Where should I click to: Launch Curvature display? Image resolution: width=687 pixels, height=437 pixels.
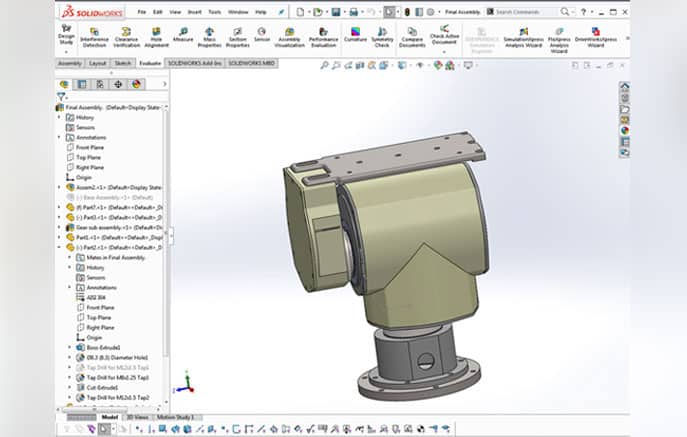[x=355, y=35]
